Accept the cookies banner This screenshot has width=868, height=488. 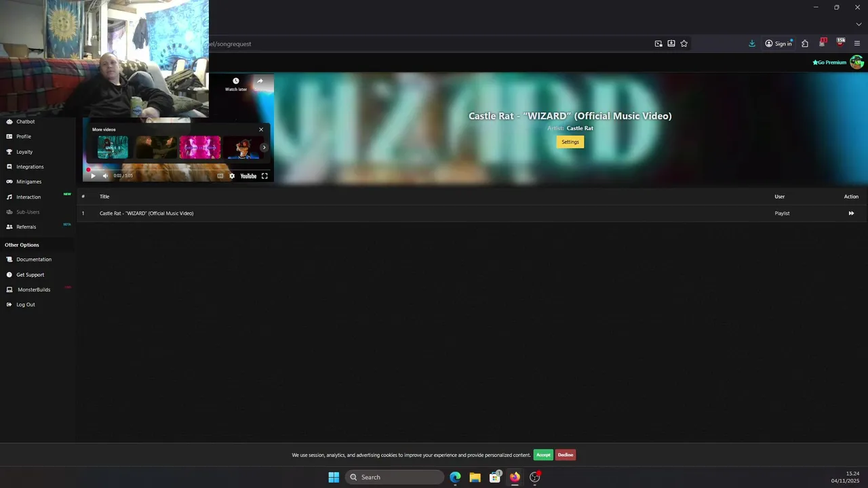pos(543,455)
